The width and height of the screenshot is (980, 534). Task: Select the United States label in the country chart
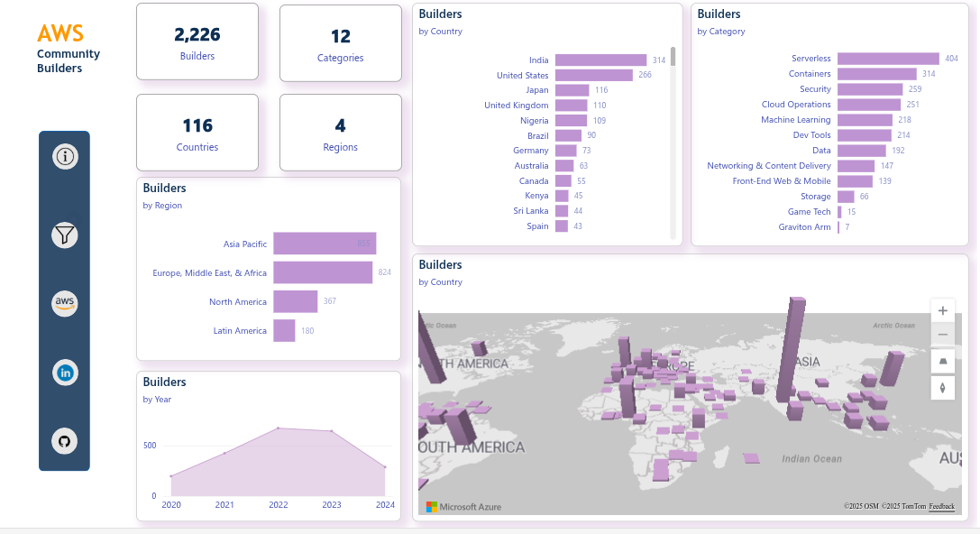(x=523, y=75)
